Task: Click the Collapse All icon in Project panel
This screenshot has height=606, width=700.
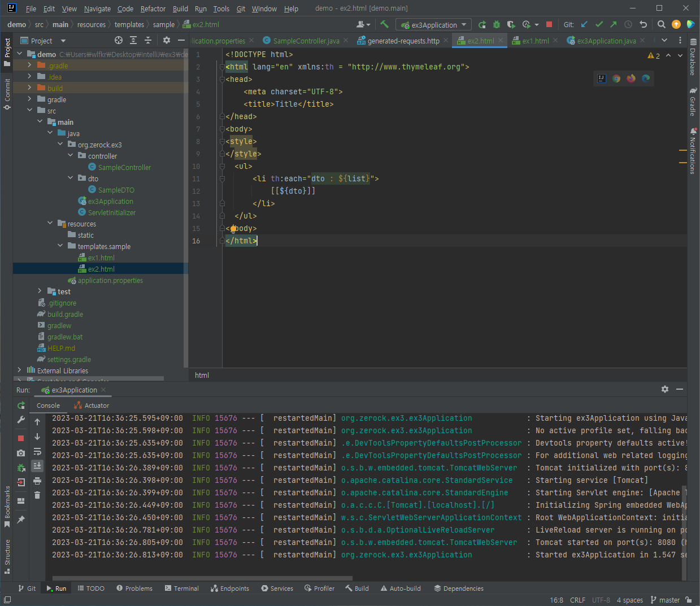Action: point(148,40)
